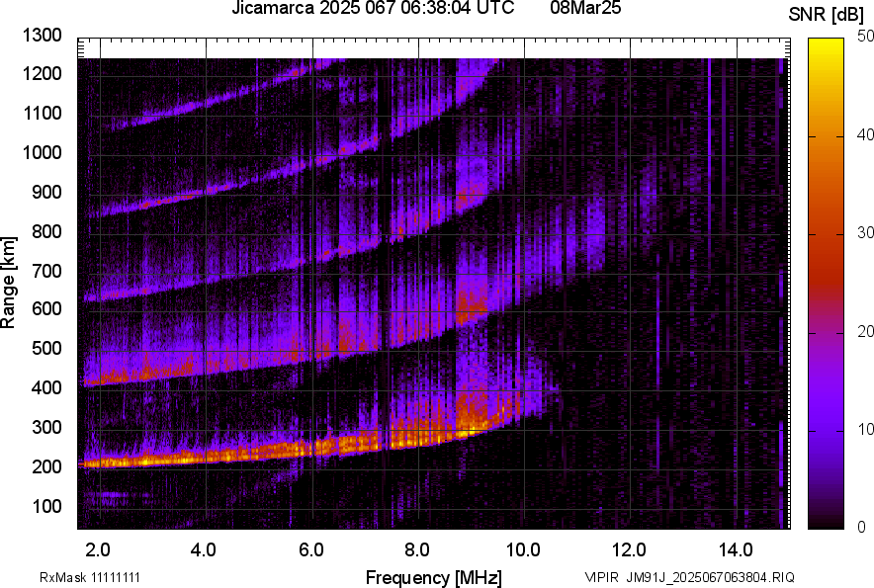Click the frequency tick label '8.0'
Screen dimensions: 874x588
pos(417,550)
